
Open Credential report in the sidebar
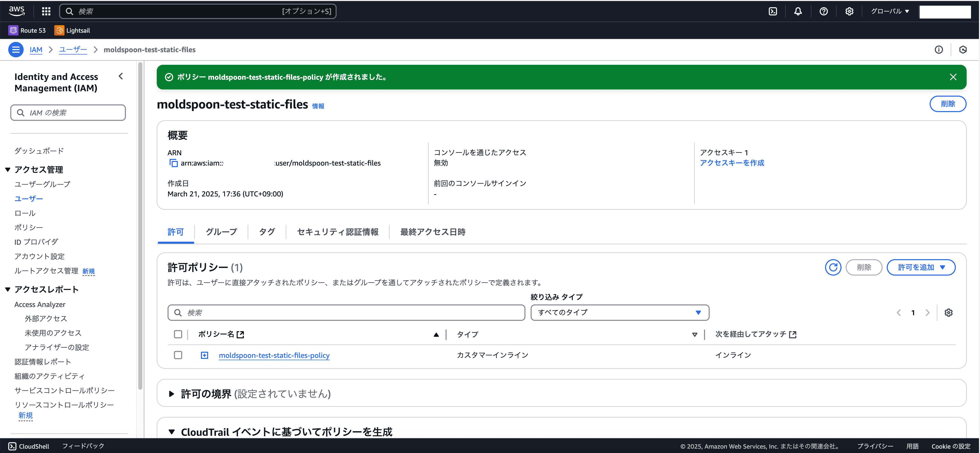click(43, 362)
